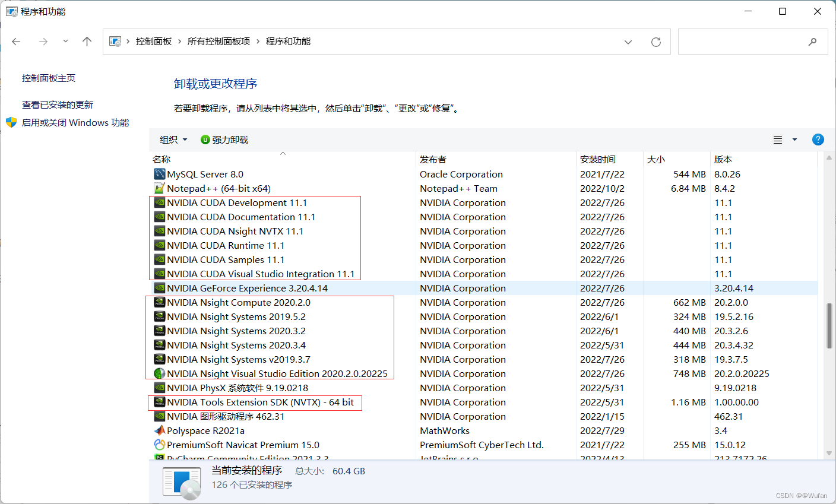The image size is (836, 504).
Task: Open 启用或关闭 Windows 功能 link
Action: click(75, 122)
